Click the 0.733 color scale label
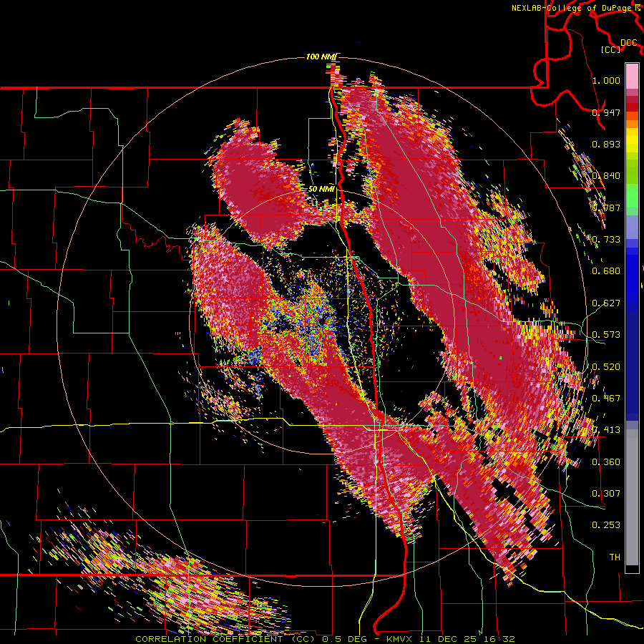Image resolution: width=644 pixels, height=644 pixels. coord(606,240)
